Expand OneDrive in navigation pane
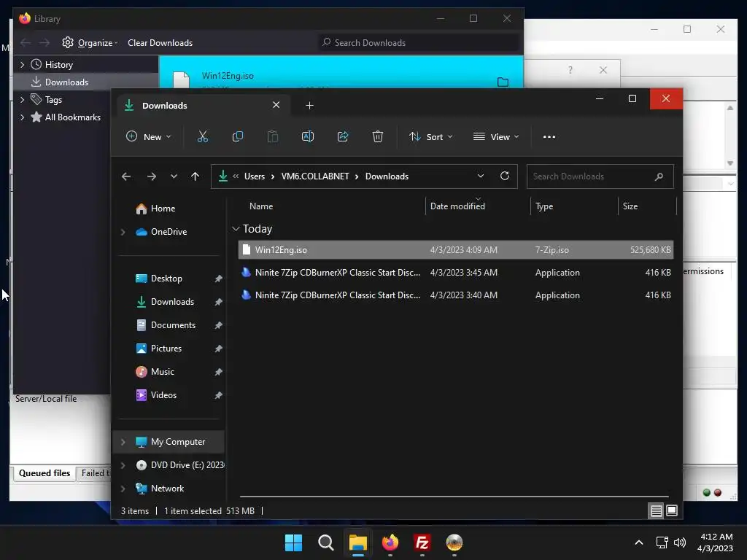Screen dimensions: 747x560 point(123,232)
